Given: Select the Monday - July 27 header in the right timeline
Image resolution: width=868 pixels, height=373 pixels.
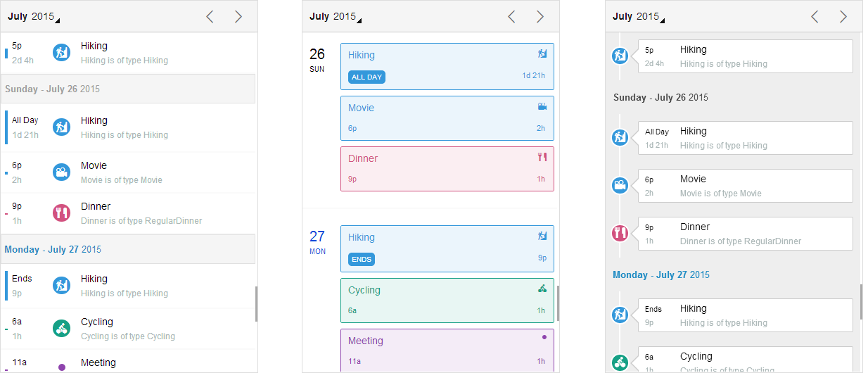Looking at the screenshot, I should pyautogui.click(x=661, y=274).
